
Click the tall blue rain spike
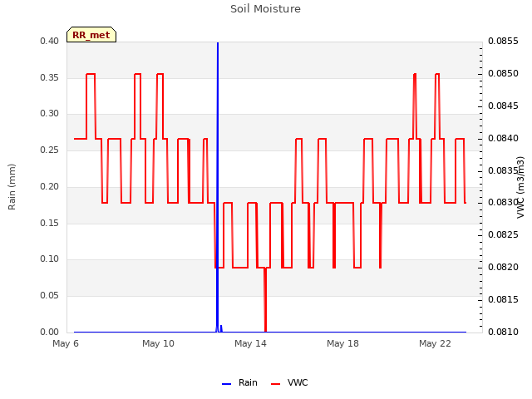pyautogui.click(x=218, y=186)
